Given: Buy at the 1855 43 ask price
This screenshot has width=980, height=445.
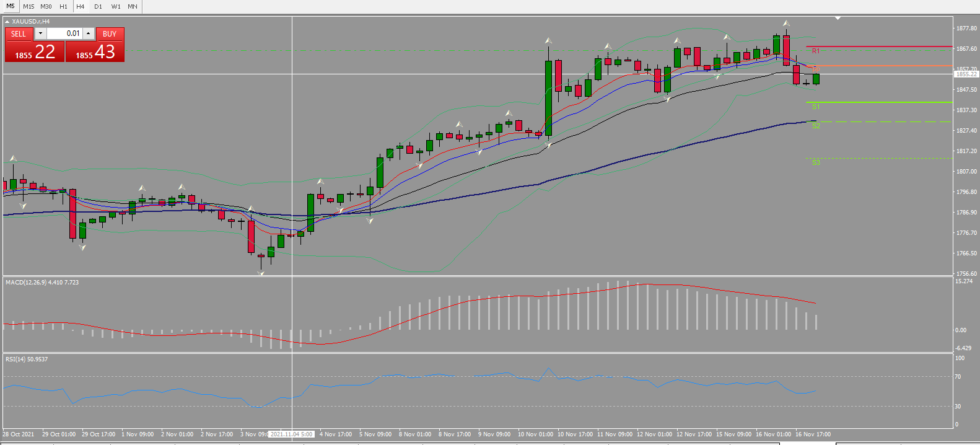Looking at the screenshot, I should 95,51.
